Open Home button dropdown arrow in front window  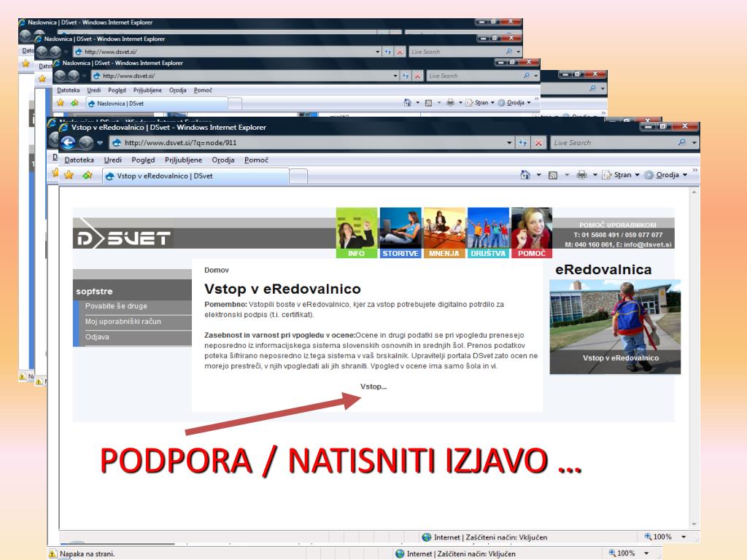pyautogui.click(x=539, y=175)
